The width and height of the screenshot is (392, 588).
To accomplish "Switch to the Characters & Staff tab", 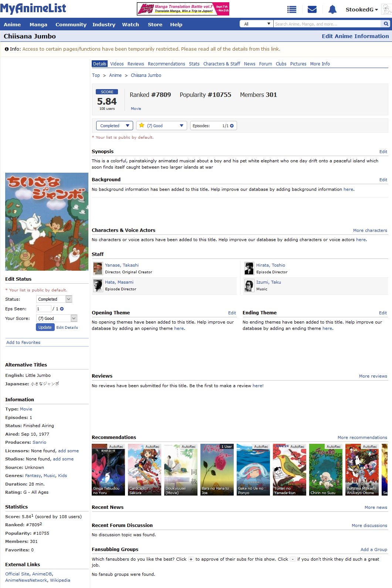I will click(222, 64).
